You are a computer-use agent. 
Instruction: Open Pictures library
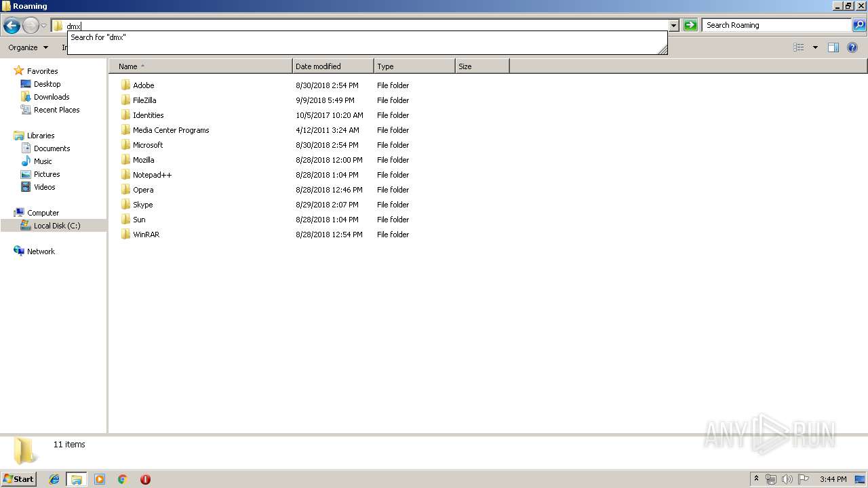[47, 174]
